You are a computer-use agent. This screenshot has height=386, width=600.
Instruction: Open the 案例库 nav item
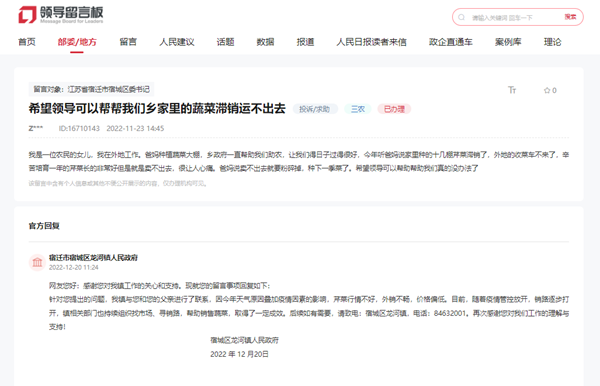pyautogui.click(x=508, y=42)
